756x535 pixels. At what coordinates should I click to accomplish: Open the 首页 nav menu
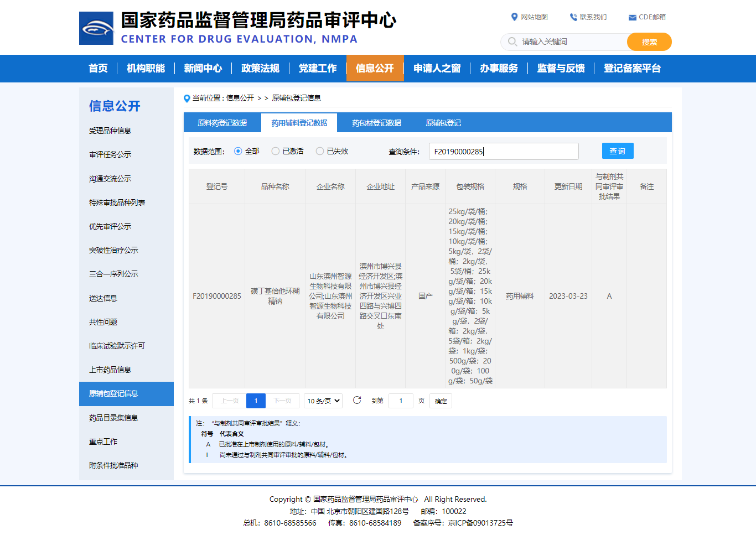click(x=98, y=68)
